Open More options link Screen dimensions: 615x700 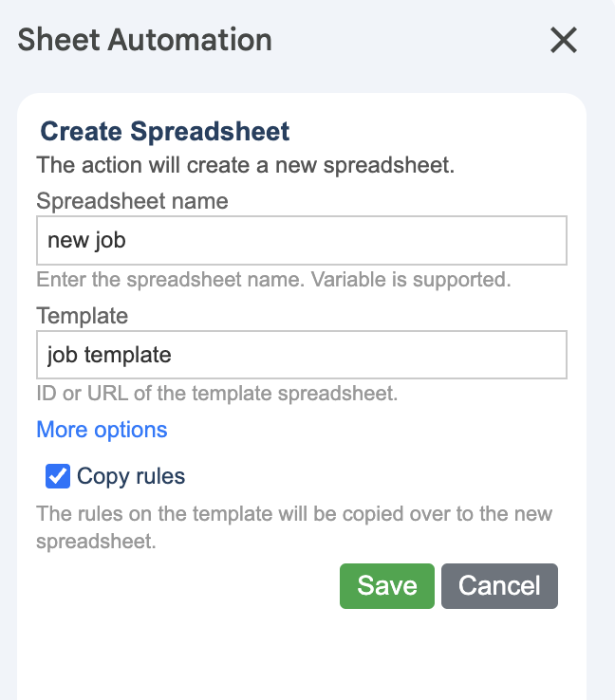point(102,430)
